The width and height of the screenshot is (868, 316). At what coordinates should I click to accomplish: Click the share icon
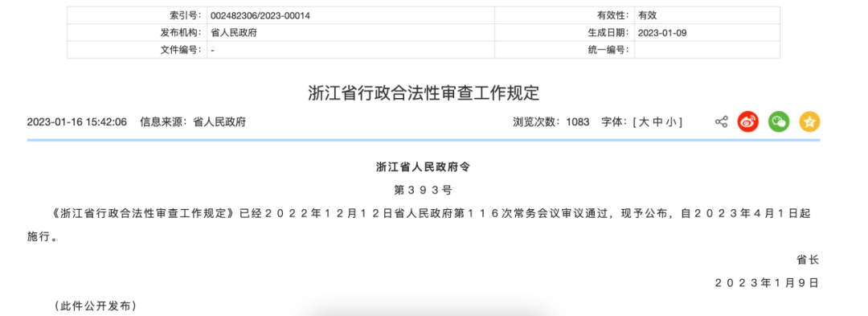pos(721,121)
